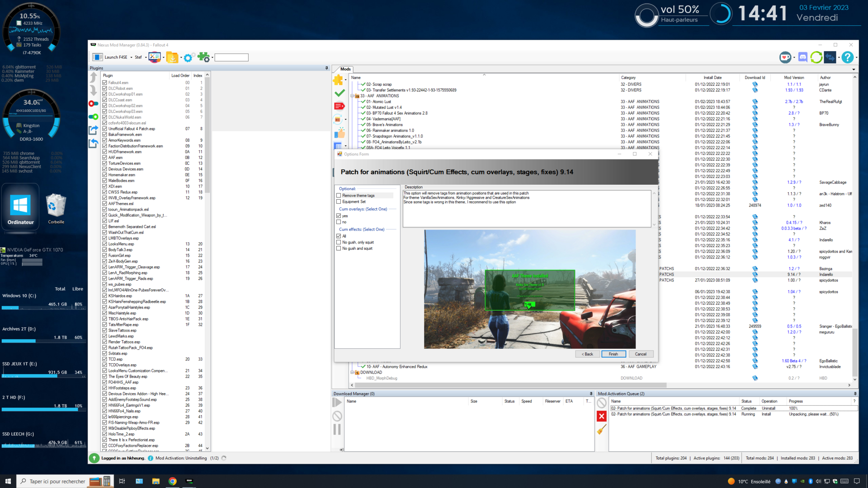Click the toolbar search input field
The image size is (868, 488).
click(231, 57)
